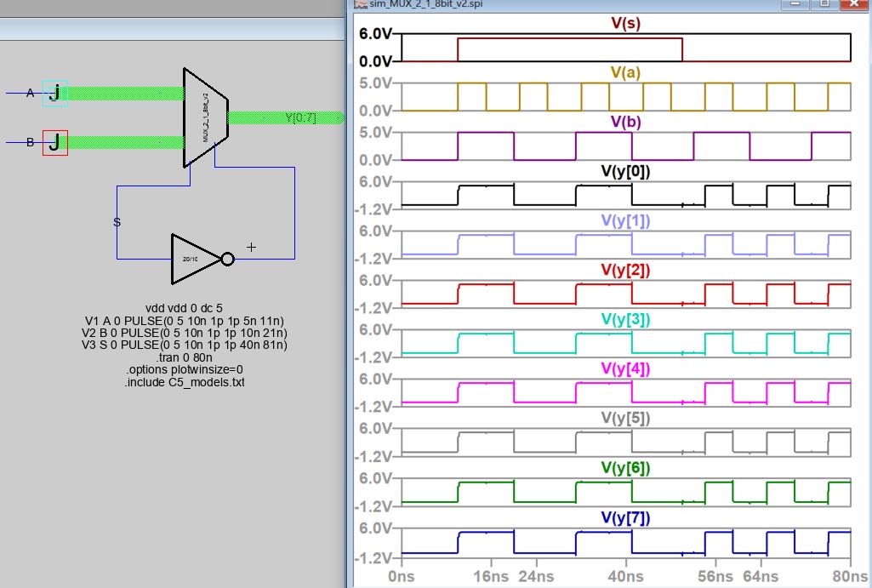Select the cyan bus connector on input A
This screenshot has height=588, width=872.
pos(54,94)
